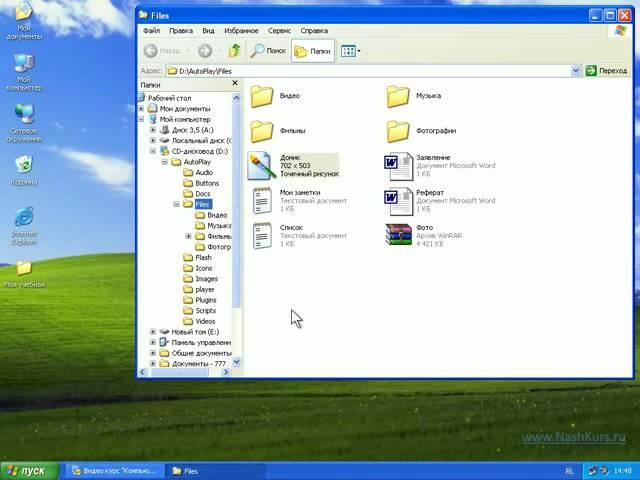Select the Заявление Word document
Screen dimensions: 640x480
pos(399,165)
